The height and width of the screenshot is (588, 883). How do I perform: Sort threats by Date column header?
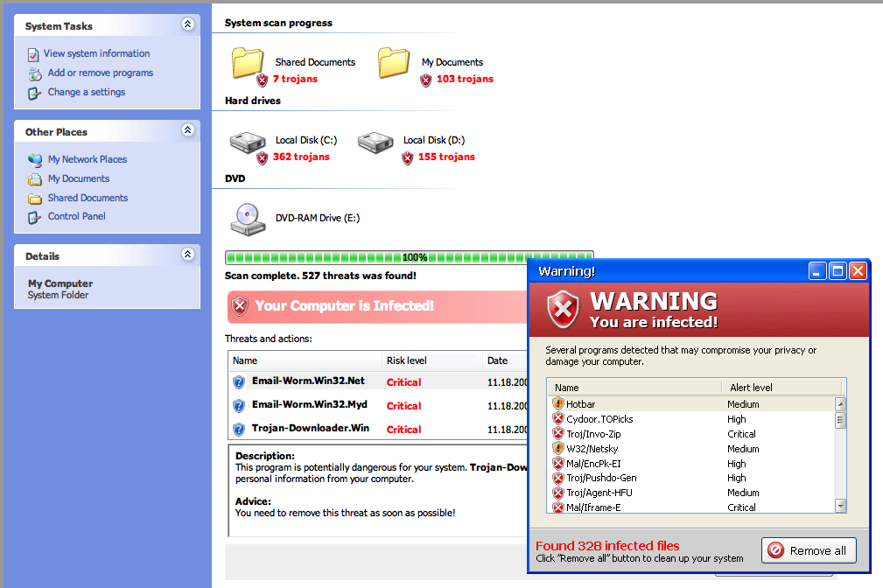505,360
